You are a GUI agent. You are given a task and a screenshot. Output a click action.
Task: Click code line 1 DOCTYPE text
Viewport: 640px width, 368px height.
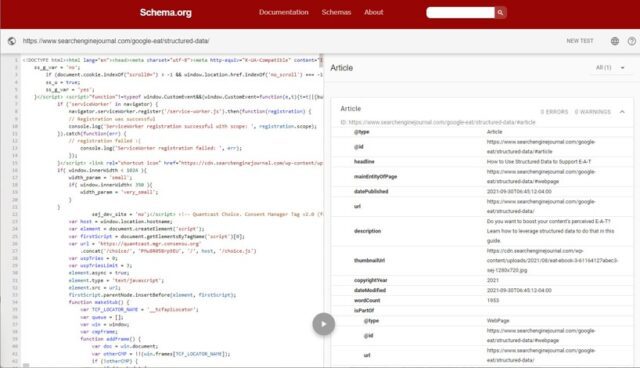click(173, 60)
